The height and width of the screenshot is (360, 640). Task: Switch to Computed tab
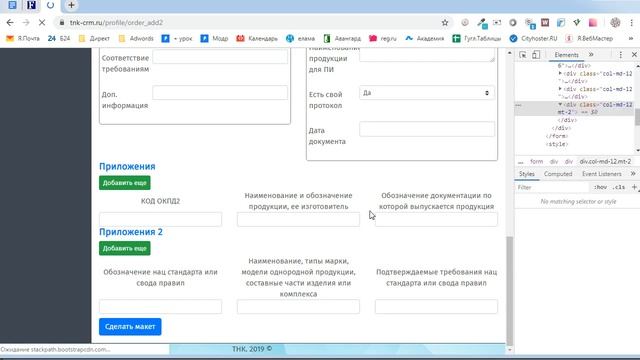click(x=558, y=174)
